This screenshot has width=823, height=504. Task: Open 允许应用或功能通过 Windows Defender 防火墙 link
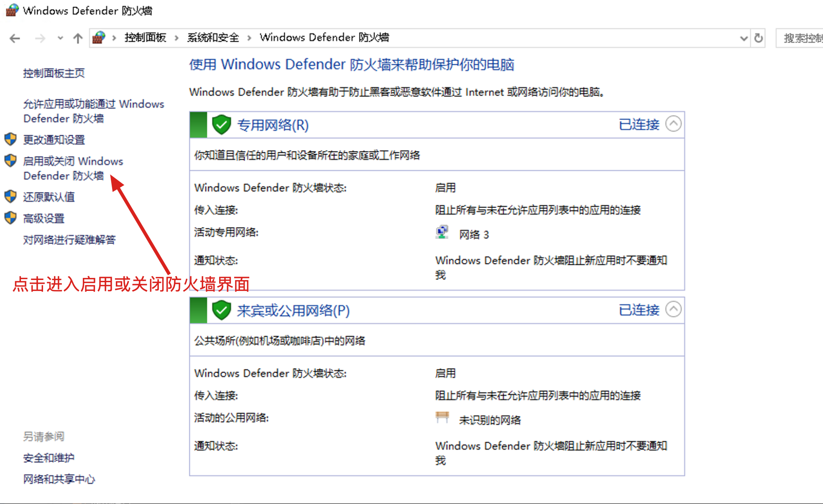(x=94, y=111)
